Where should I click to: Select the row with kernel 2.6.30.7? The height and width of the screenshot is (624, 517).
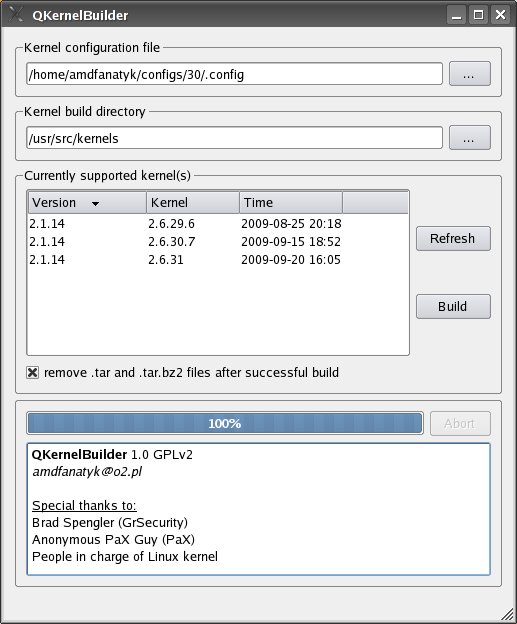pyautogui.click(x=218, y=242)
